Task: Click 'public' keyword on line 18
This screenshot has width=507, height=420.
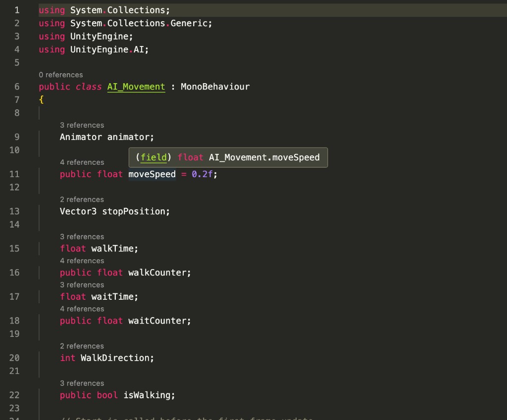Action: [76, 321]
